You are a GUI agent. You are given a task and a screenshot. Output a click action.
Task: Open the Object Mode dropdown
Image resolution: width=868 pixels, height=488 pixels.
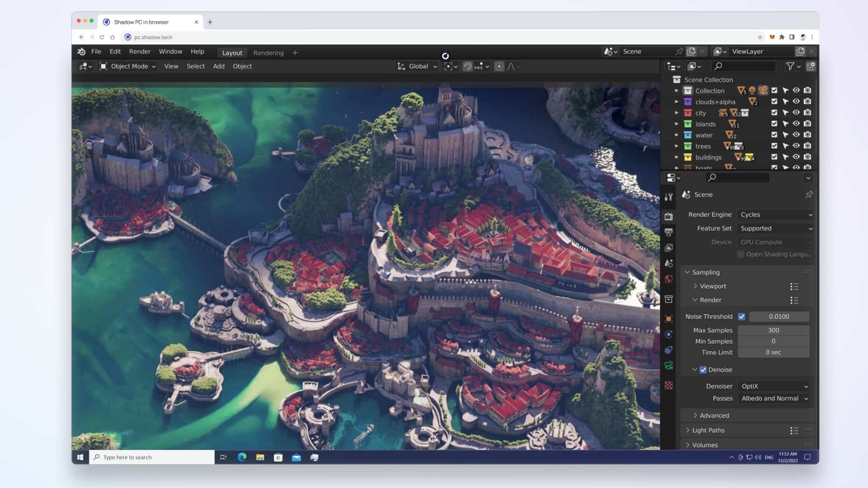[x=128, y=67]
